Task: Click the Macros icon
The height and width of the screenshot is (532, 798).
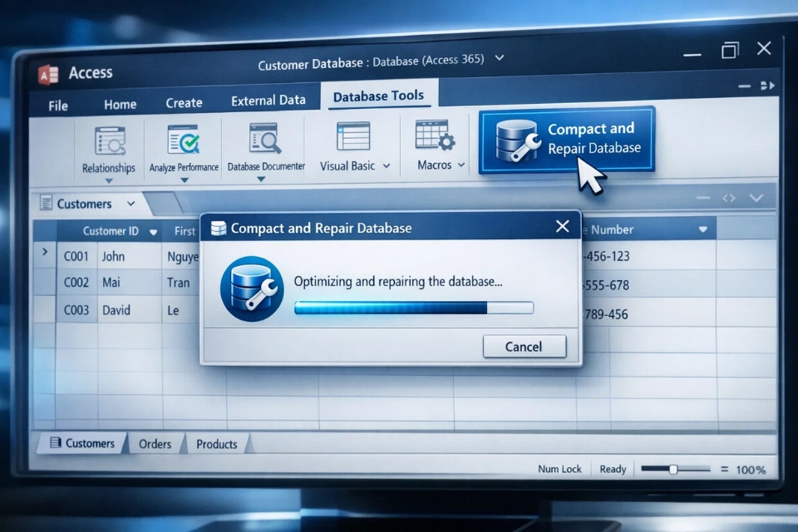Action: (434, 136)
